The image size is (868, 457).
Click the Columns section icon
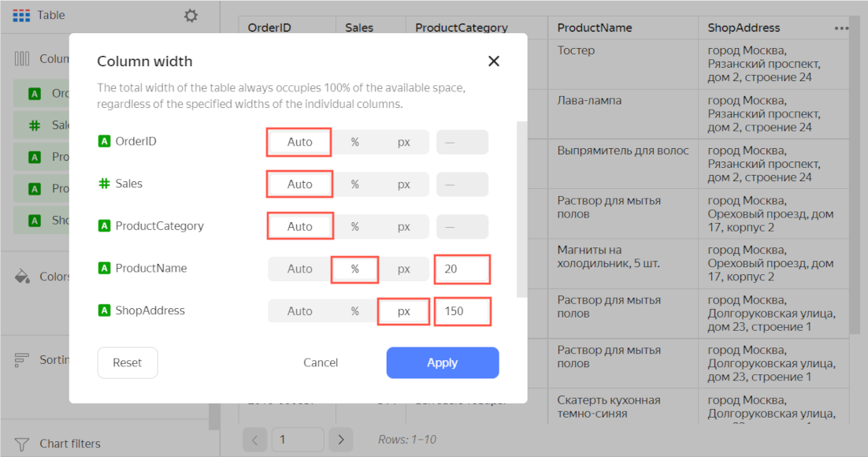22,58
